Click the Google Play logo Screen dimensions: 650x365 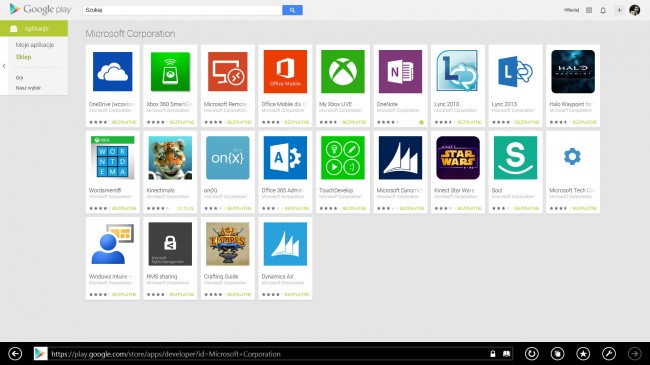(40, 9)
